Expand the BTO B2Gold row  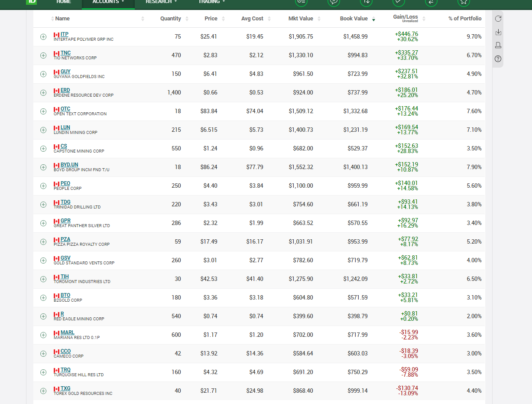[x=43, y=298]
